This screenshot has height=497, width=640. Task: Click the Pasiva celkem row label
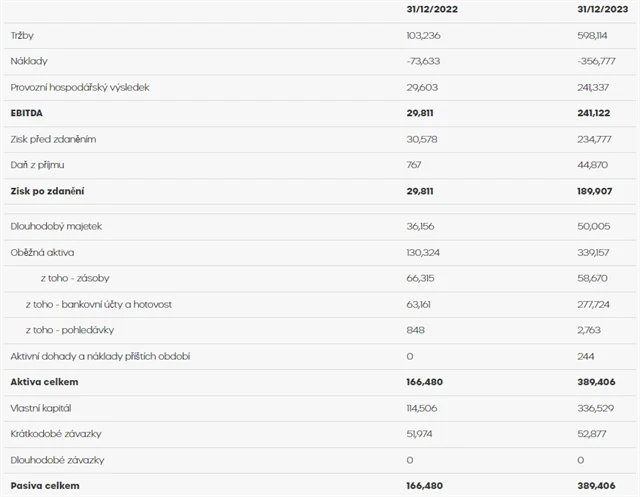(45, 485)
